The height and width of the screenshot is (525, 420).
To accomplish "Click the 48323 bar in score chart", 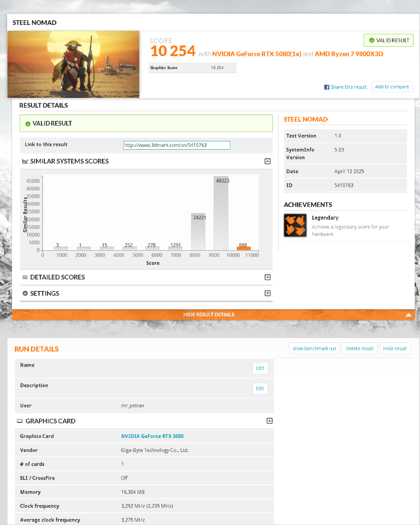I will tap(221, 213).
